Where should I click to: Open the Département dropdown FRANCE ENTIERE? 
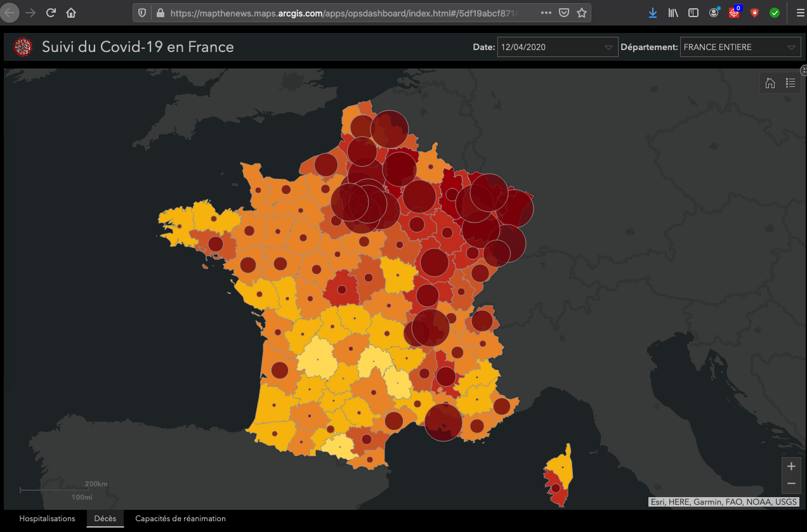click(x=739, y=47)
